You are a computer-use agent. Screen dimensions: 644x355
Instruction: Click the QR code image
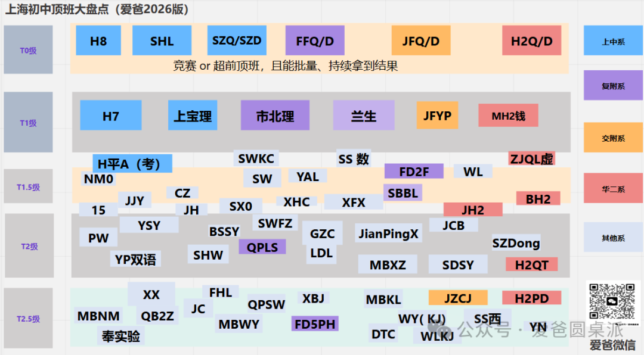(x=612, y=301)
